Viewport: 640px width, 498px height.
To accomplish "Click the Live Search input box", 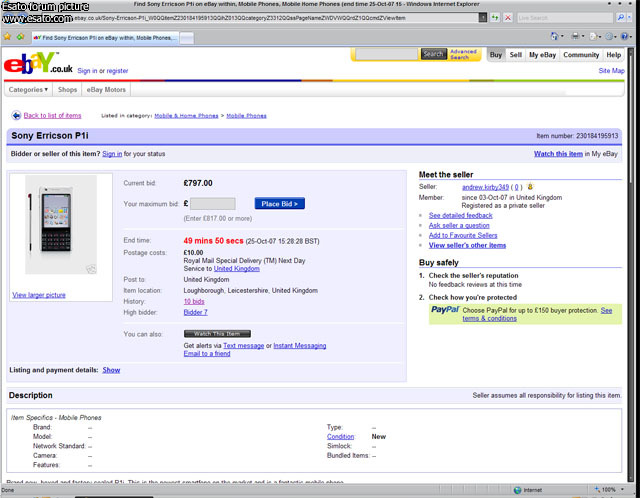I will [x=565, y=18].
